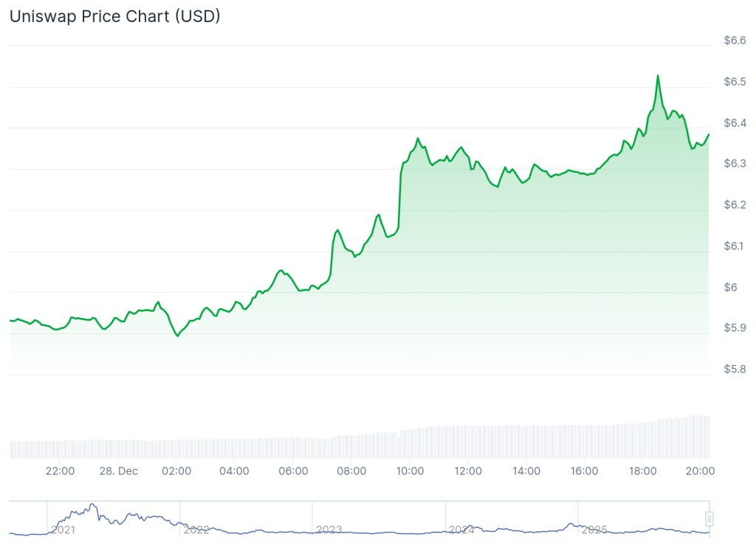Click the 28. Dec date axis label
The image size is (756, 551).
click(x=118, y=471)
